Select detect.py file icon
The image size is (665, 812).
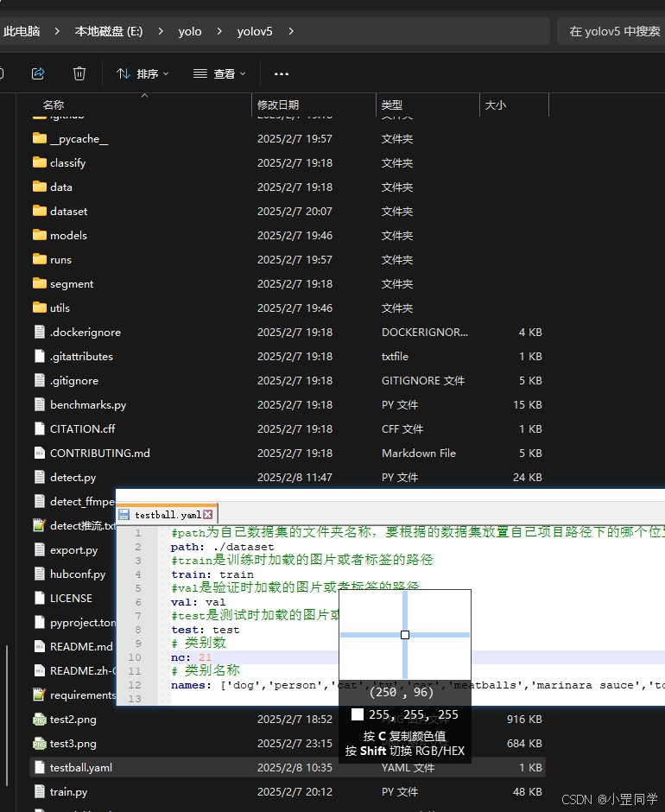pyautogui.click(x=40, y=477)
